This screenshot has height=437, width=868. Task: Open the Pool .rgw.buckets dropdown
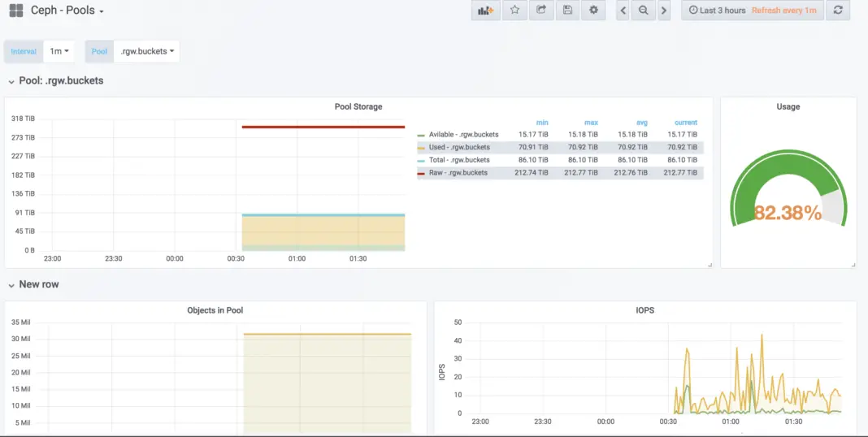146,51
